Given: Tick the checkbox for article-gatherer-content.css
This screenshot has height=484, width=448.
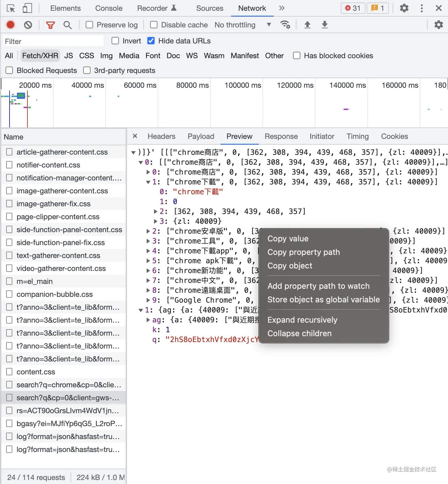Looking at the screenshot, I should tap(10, 152).
